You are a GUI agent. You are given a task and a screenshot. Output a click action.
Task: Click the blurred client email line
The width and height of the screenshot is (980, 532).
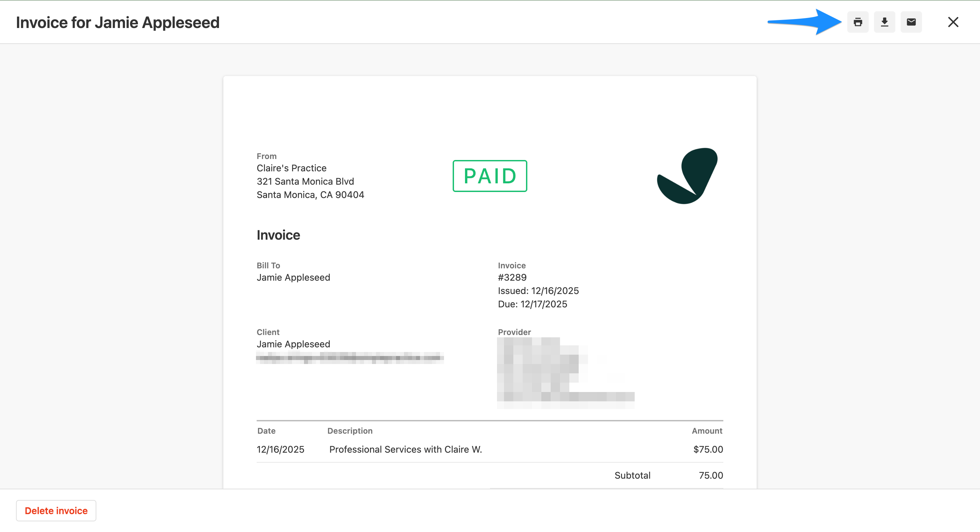349,358
